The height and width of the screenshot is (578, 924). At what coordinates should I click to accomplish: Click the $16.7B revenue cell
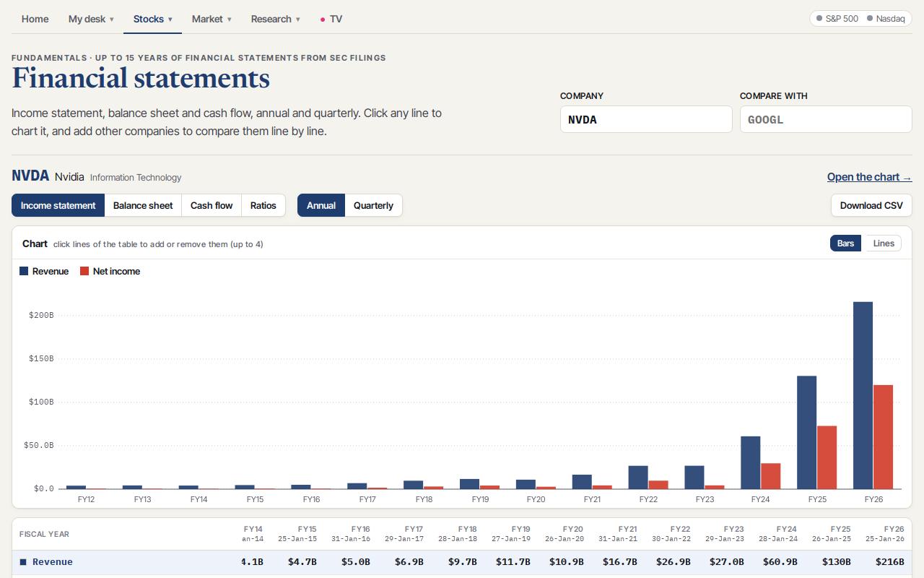pyautogui.click(x=621, y=562)
